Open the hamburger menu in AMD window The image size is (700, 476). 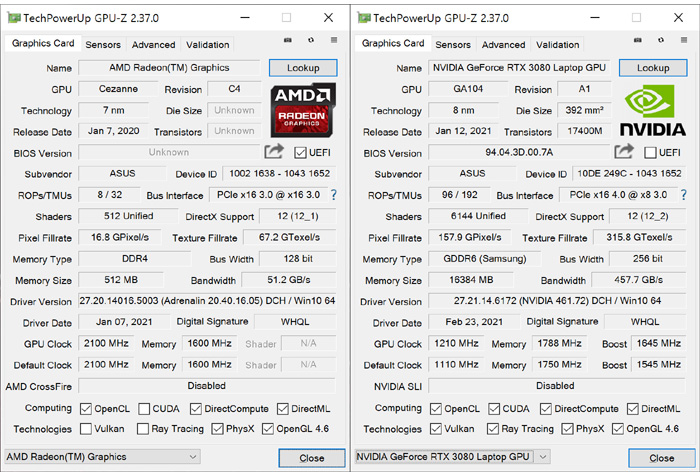click(x=334, y=42)
